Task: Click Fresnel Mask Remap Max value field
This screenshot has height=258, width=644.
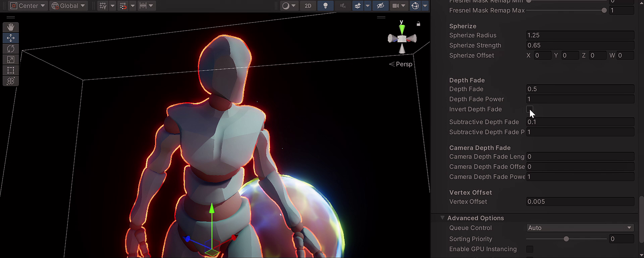Action: 622,10
